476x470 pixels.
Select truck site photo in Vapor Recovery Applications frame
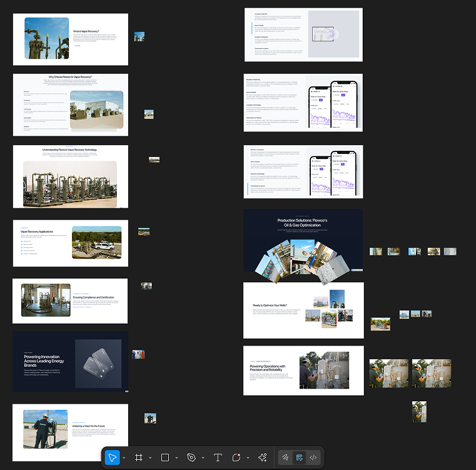click(96, 242)
